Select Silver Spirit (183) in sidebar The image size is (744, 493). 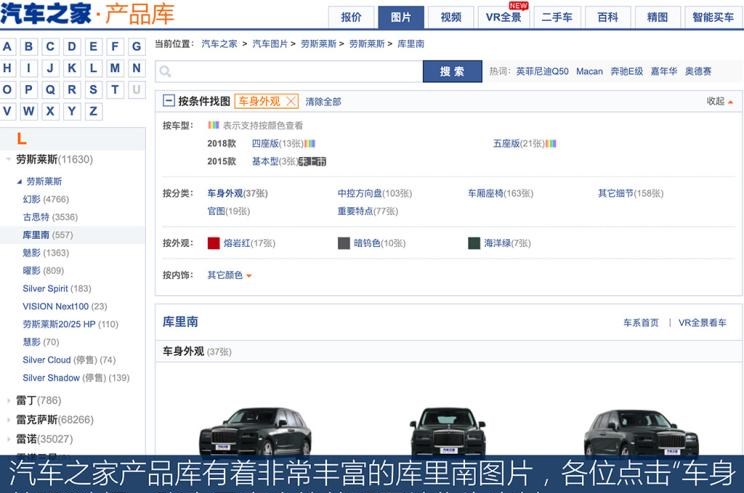click(56, 288)
